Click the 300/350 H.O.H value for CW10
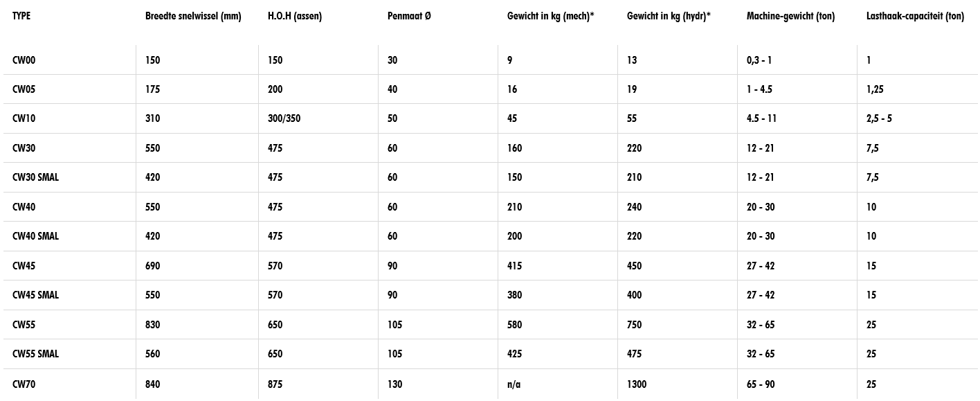980x401 pixels. click(284, 118)
